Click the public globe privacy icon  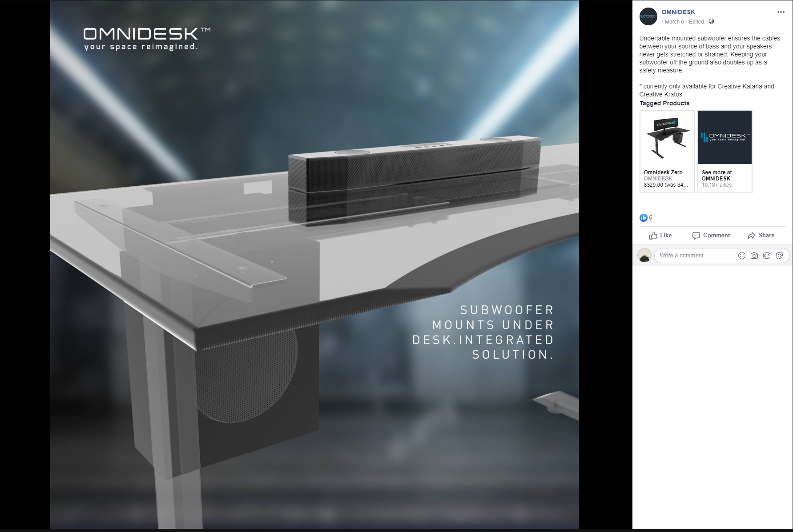pos(711,21)
